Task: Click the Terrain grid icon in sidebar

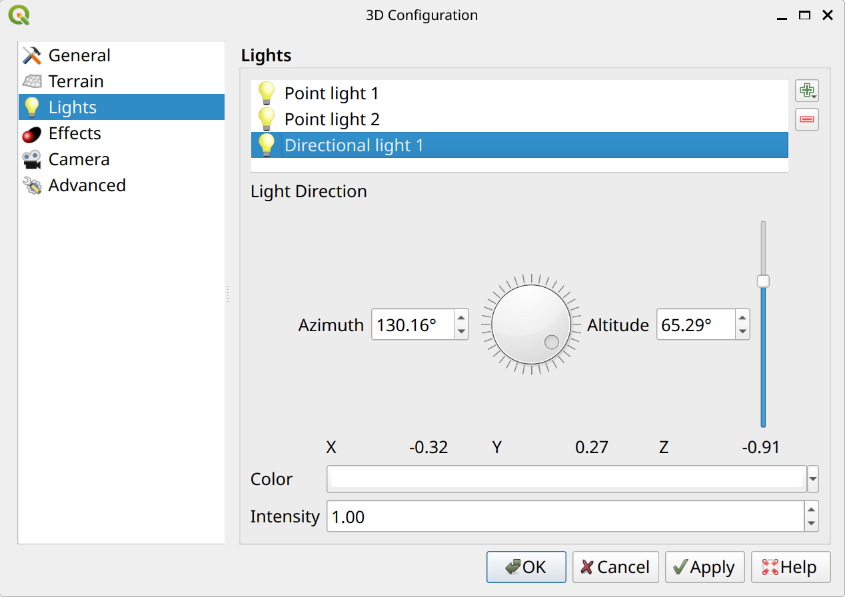Action: pos(32,81)
